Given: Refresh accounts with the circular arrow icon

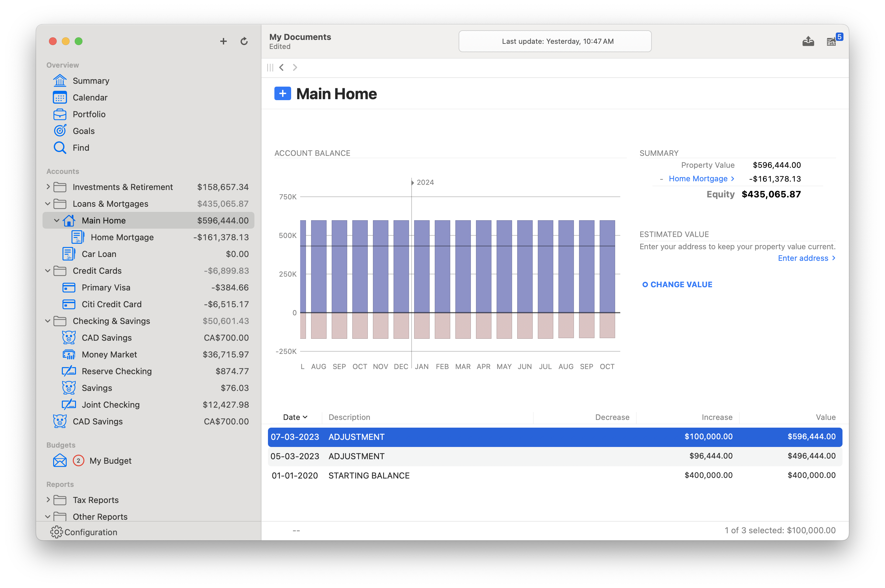Looking at the screenshot, I should pos(244,41).
